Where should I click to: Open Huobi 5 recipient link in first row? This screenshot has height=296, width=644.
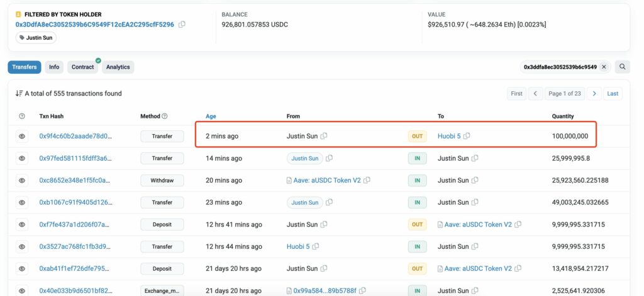[449, 136]
